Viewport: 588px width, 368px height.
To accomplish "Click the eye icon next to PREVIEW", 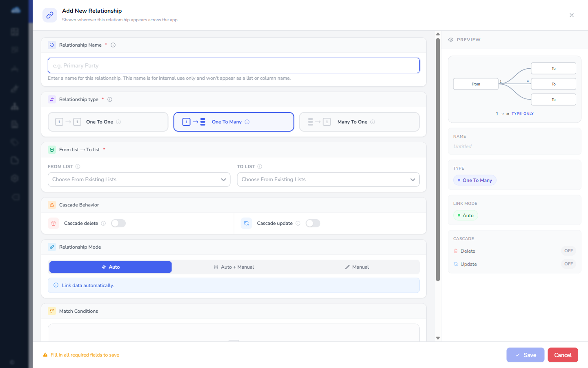I will tap(451, 40).
